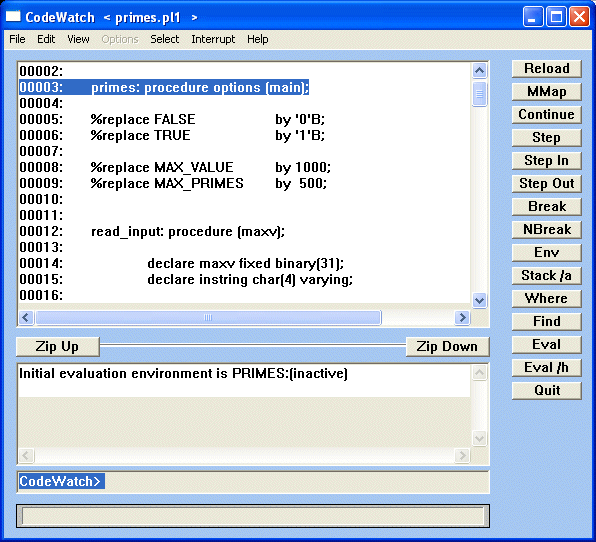
Task: Click the Step In button
Action: [x=547, y=161]
